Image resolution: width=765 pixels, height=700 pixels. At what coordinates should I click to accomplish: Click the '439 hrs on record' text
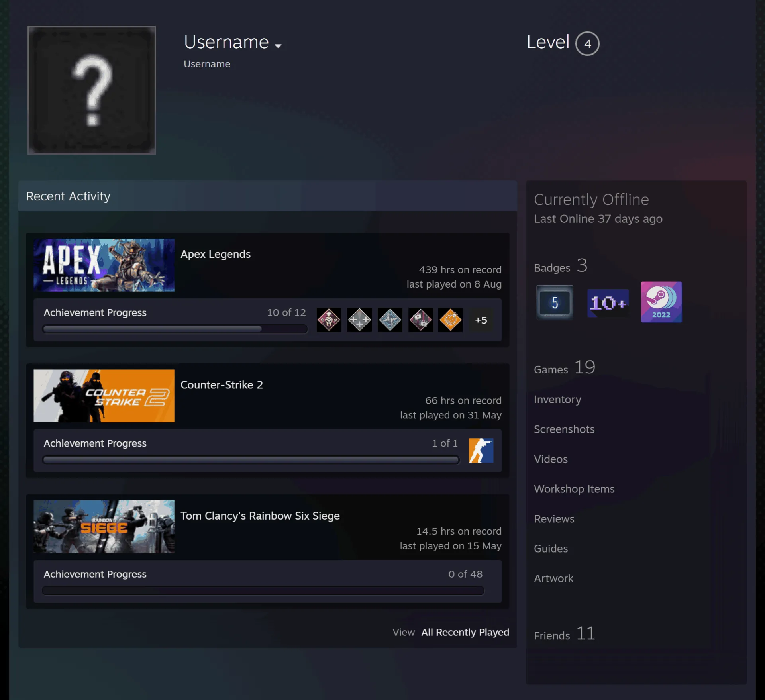click(460, 270)
